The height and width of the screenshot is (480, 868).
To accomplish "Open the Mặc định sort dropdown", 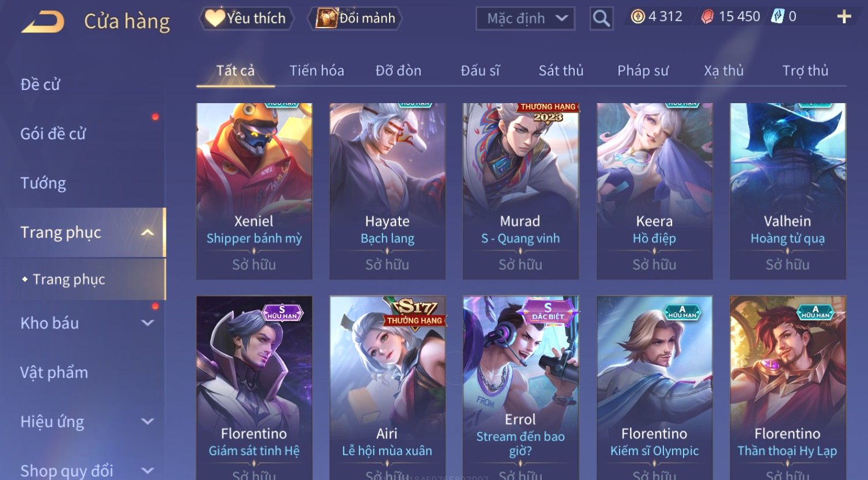I will 526,18.
